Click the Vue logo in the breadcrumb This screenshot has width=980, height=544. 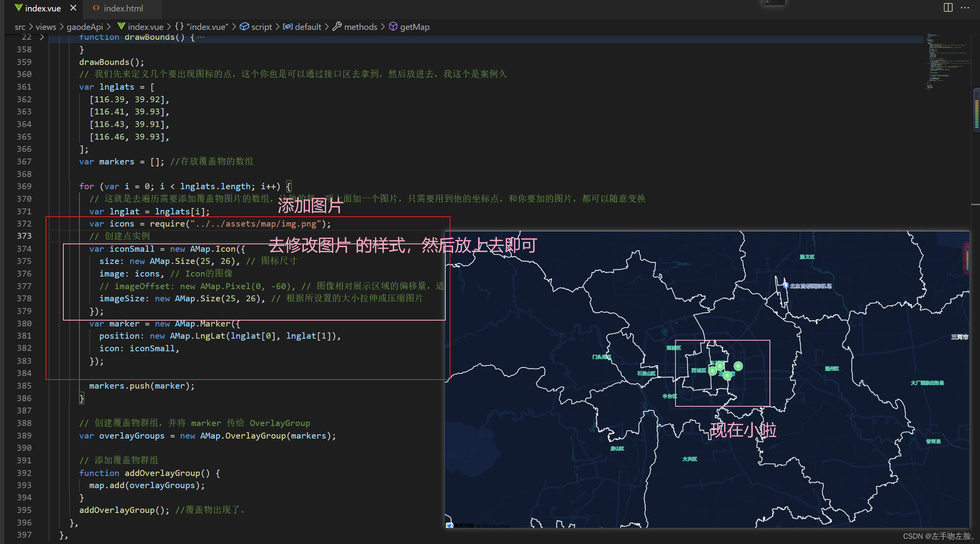click(121, 26)
